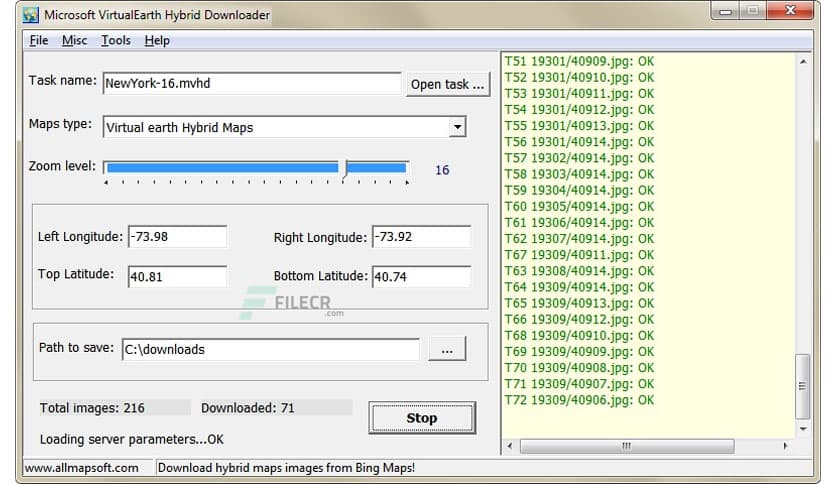Minimize the downloader window
This screenshot has width=836, height=484.
click(x=726, y=11)
